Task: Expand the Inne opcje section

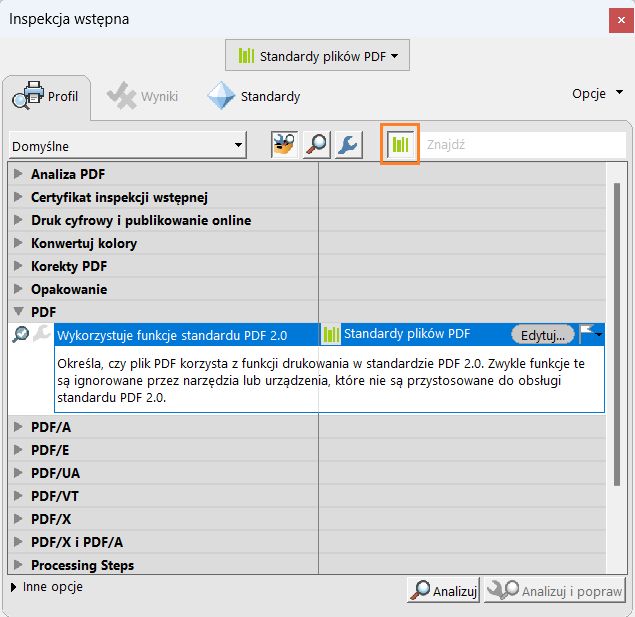Action: (x=13, y=587)
